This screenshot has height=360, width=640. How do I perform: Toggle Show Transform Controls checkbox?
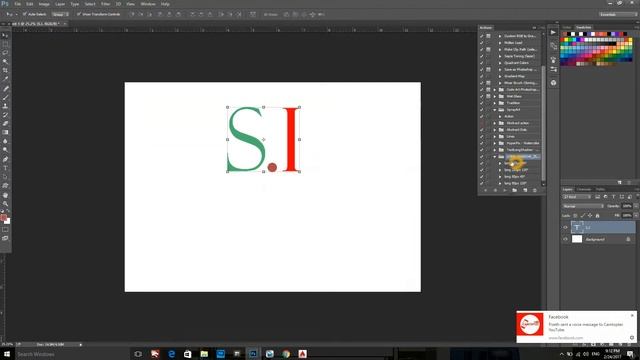click(78, 14)
